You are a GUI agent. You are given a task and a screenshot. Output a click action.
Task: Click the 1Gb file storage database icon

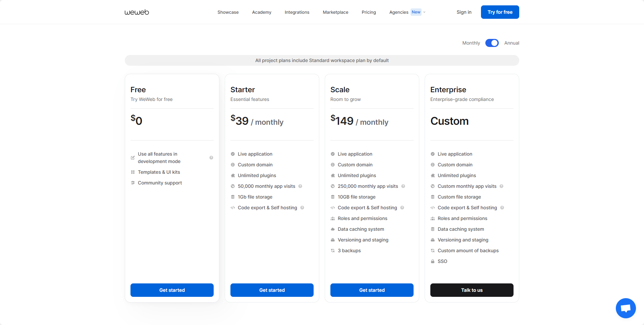[233, 197]
